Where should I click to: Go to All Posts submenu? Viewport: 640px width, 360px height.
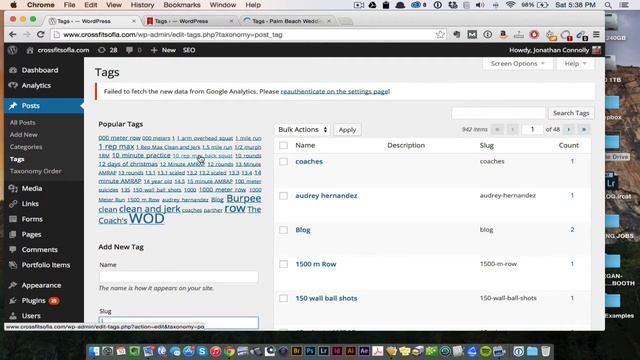22,122
